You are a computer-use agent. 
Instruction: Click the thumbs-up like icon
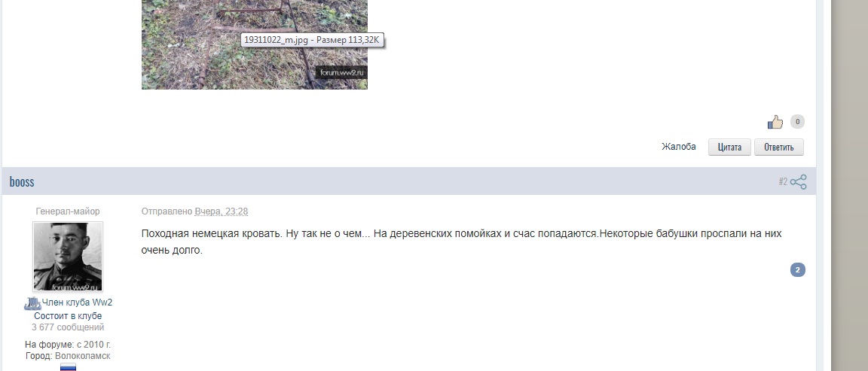click(x=775, y=122)
